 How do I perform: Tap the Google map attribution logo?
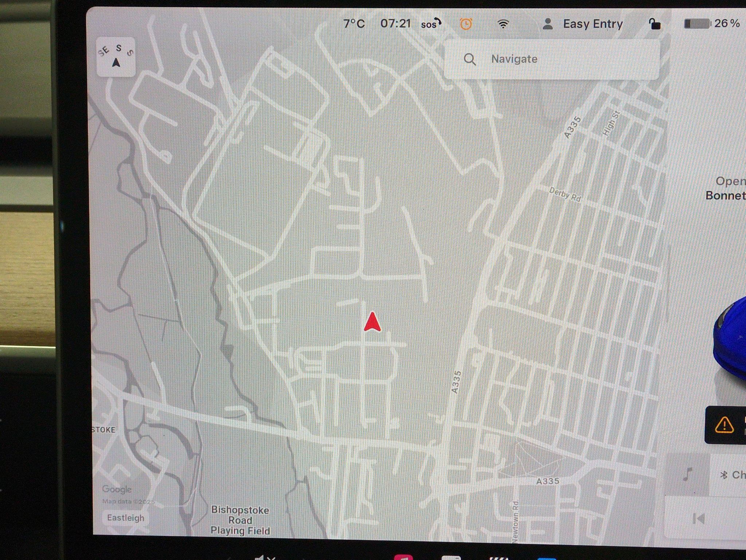click(x=117, y=489)
